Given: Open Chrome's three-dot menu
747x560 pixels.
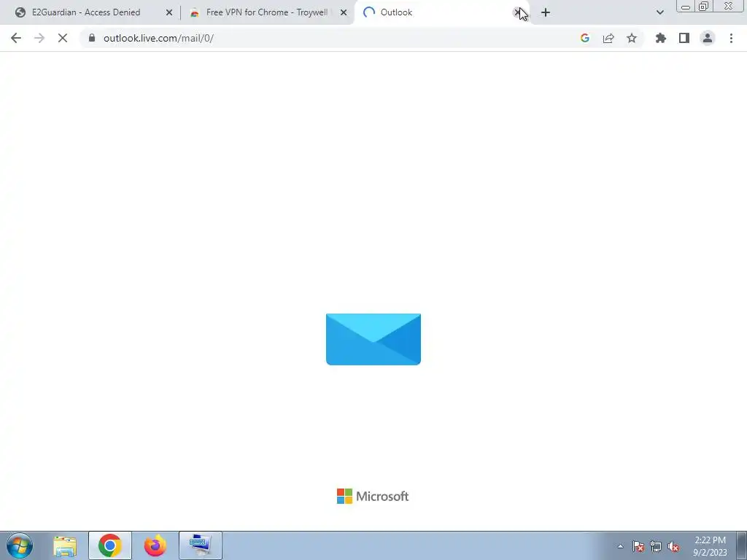Looking at the screenshot, I should [x=731, y=38].
